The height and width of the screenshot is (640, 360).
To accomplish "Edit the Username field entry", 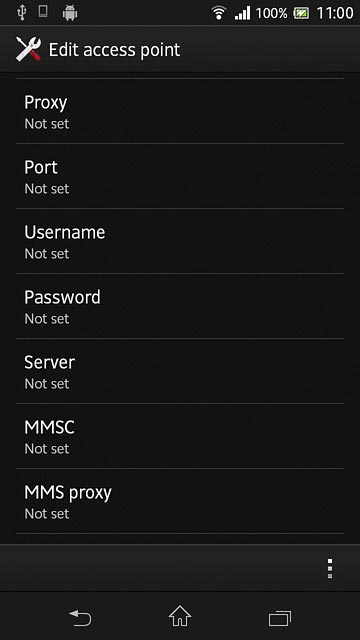I will pos(180,241).
